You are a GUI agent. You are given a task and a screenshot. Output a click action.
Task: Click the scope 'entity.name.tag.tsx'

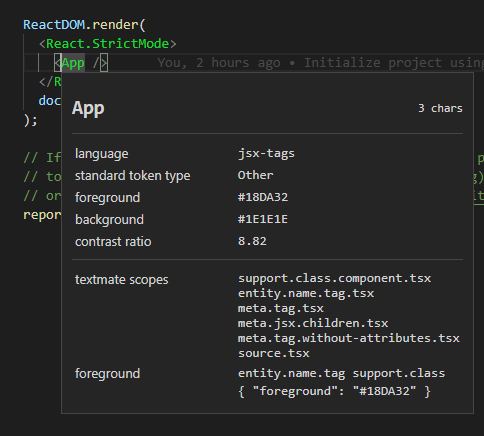click(306, 293)
